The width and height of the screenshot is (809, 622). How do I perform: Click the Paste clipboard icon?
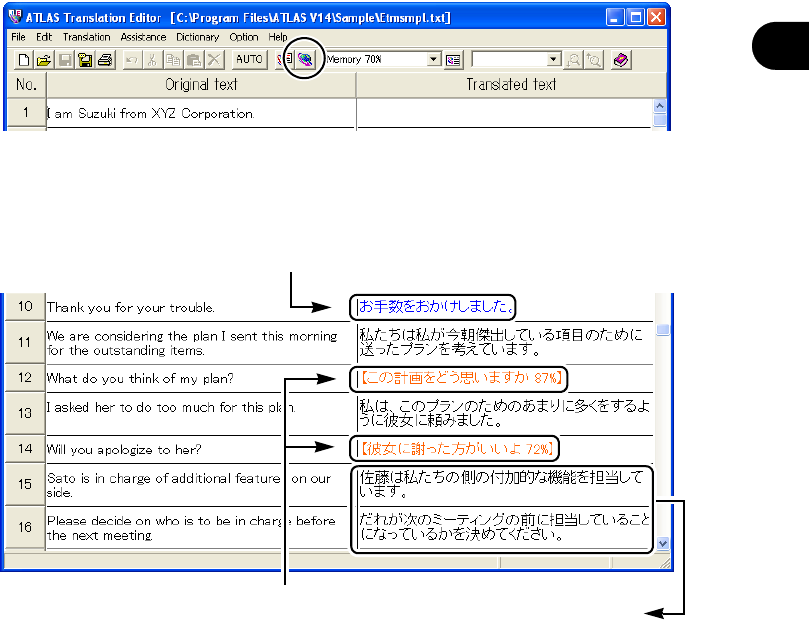click(x=193, y=60)
